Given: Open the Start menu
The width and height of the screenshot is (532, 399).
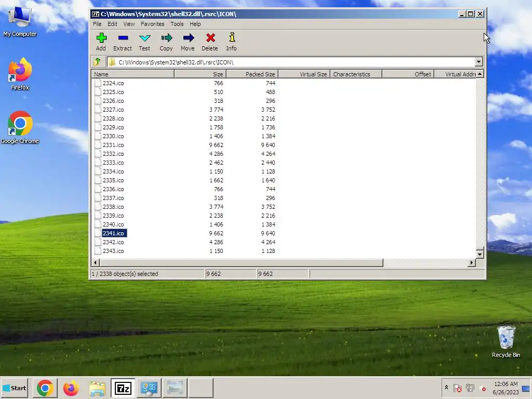Looking at the screenshot, I should point(14,388).
